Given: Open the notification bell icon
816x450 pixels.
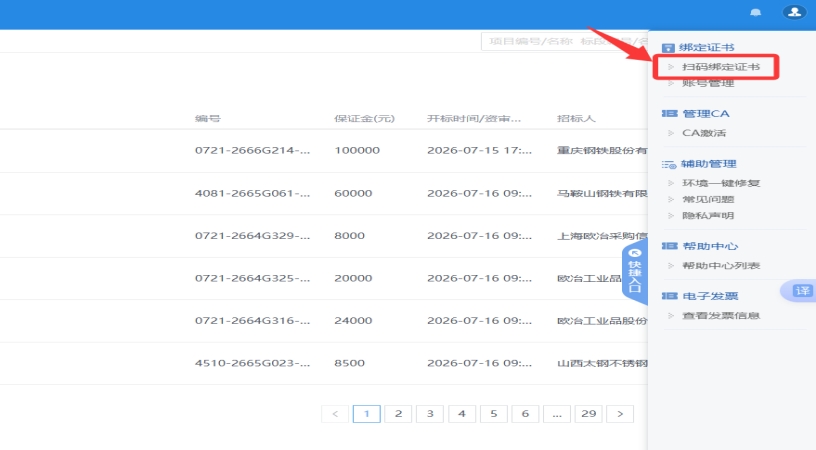Looking at the screenshot, I should coord(755,12).
